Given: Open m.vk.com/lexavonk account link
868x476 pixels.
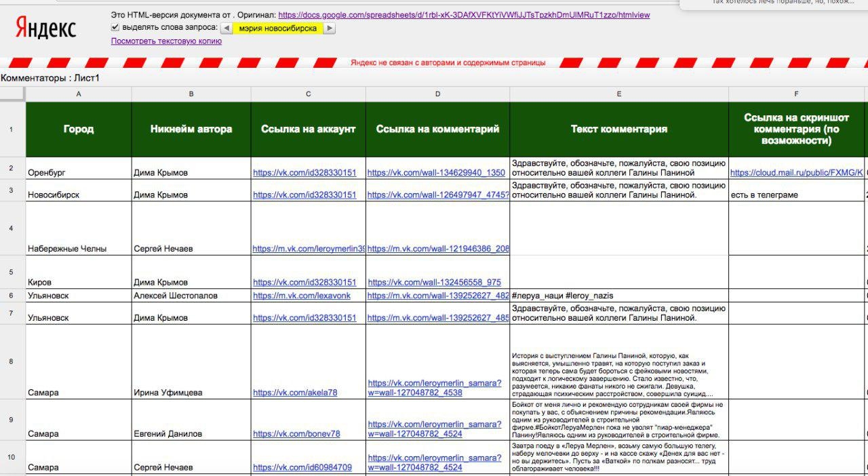Looking at the screenshot, I should (x=302, y=296).
